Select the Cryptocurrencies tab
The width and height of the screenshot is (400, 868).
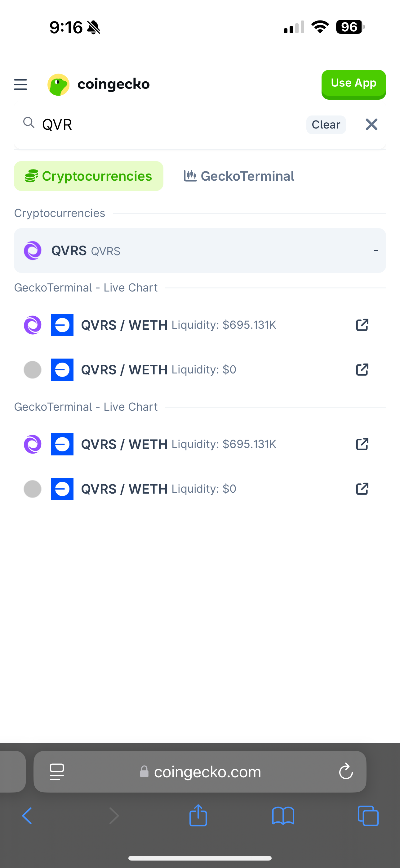89,176
